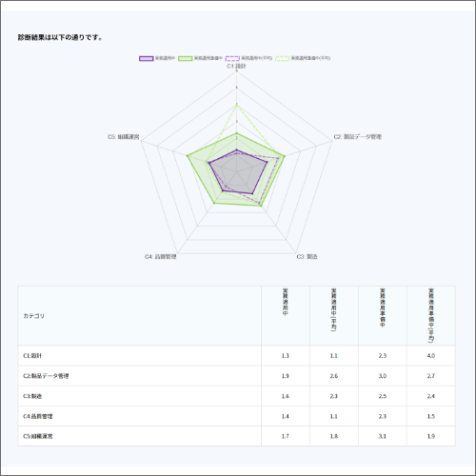Select the 実務適用中 table column header
The height and width of the screenshot is (476, 476).
coord(286,302)
